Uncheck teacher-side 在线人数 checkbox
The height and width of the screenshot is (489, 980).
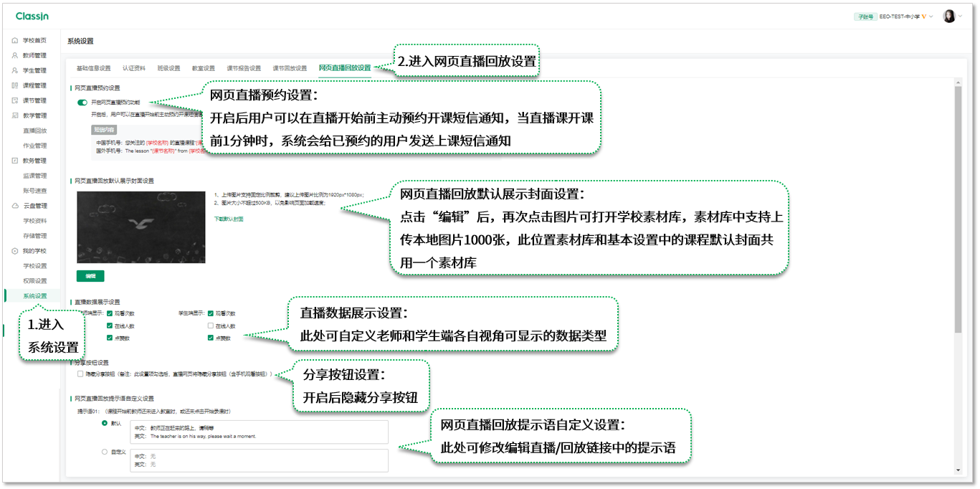click(x=109, y=326)
